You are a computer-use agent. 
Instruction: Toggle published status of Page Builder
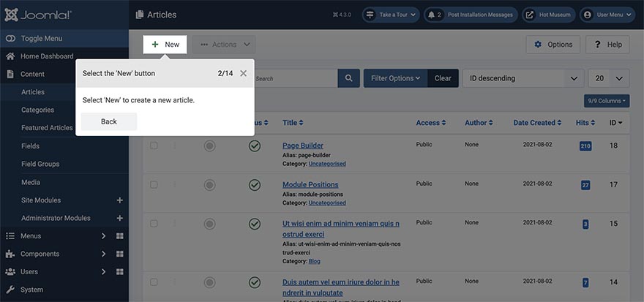tap(255, 146)
